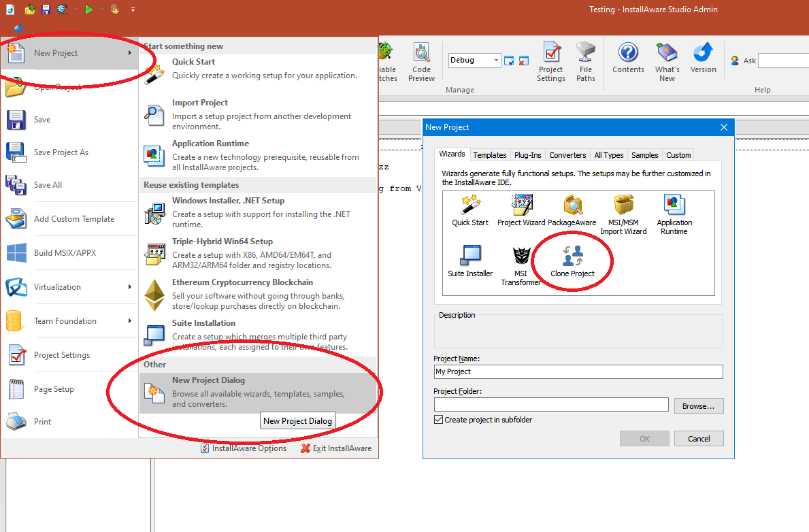The width and height of the screenshot is (809, 532).
Task: Switch to the Templates tab
Action: pos(490,155)
